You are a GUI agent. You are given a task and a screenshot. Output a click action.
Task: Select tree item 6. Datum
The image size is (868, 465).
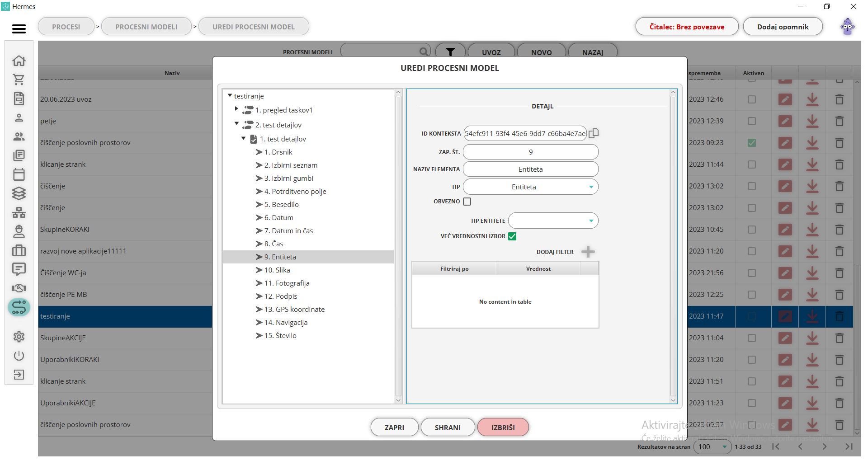tap(278, 218)
